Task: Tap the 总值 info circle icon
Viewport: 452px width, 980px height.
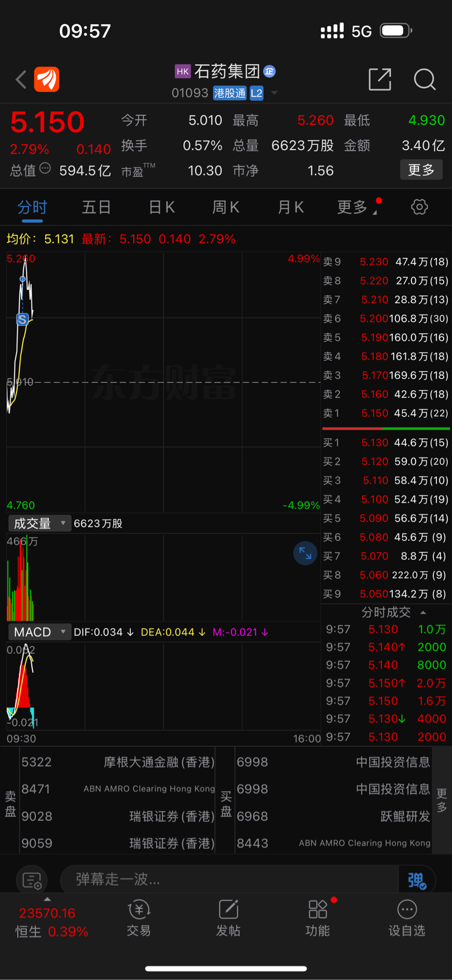Action: pos(45,169)
